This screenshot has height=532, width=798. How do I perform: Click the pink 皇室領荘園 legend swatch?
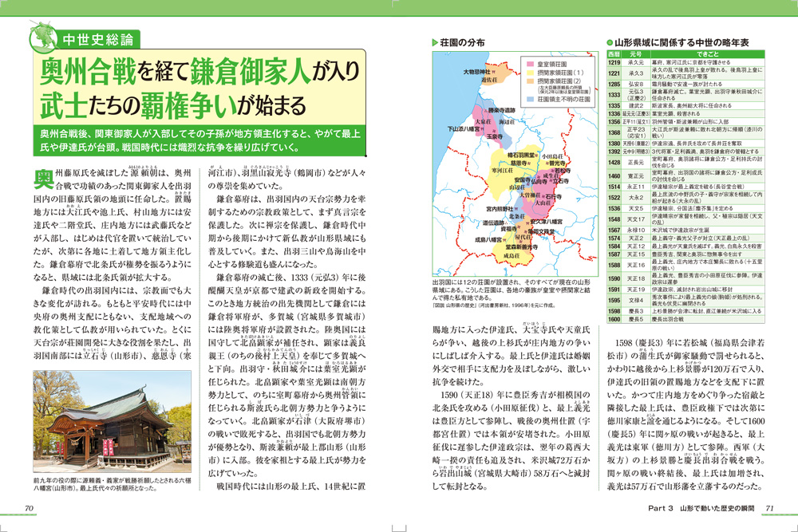530,65
